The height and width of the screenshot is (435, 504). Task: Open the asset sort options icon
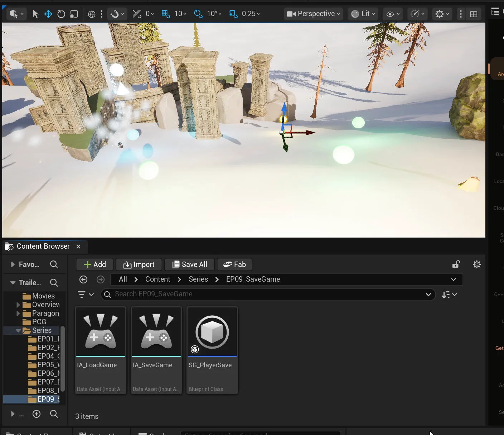449,295
